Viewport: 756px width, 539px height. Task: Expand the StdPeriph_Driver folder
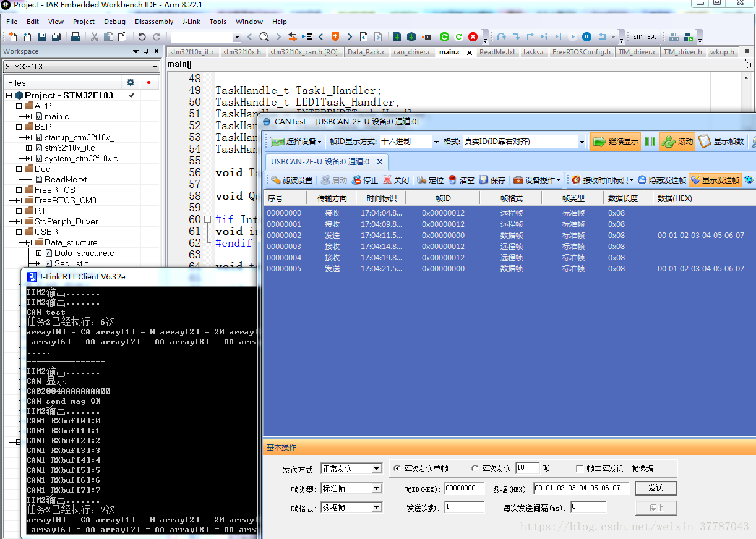(x=19, y=221)
